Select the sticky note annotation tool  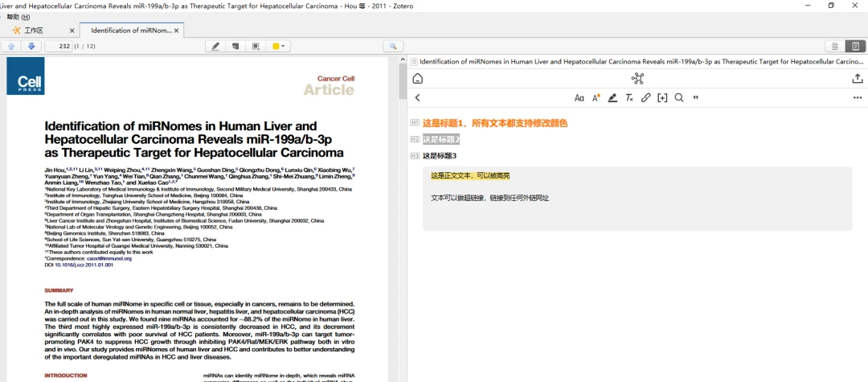[235, 46]
